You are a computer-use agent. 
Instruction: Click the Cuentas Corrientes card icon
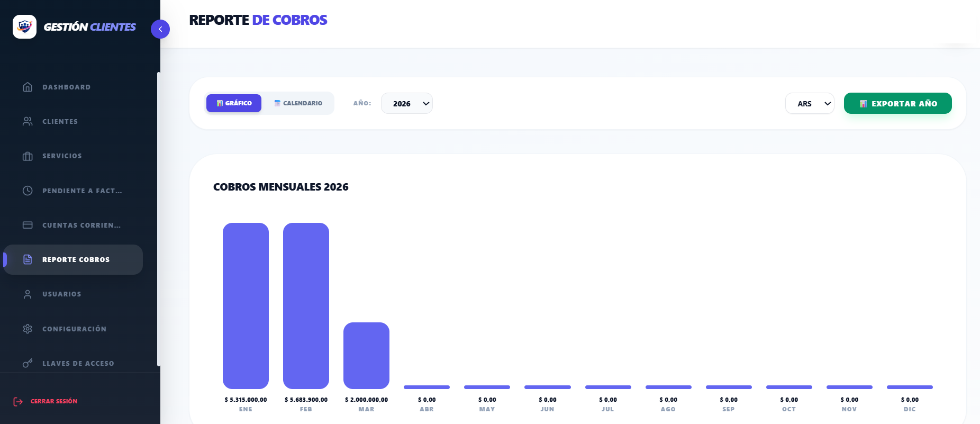[28, 225]
